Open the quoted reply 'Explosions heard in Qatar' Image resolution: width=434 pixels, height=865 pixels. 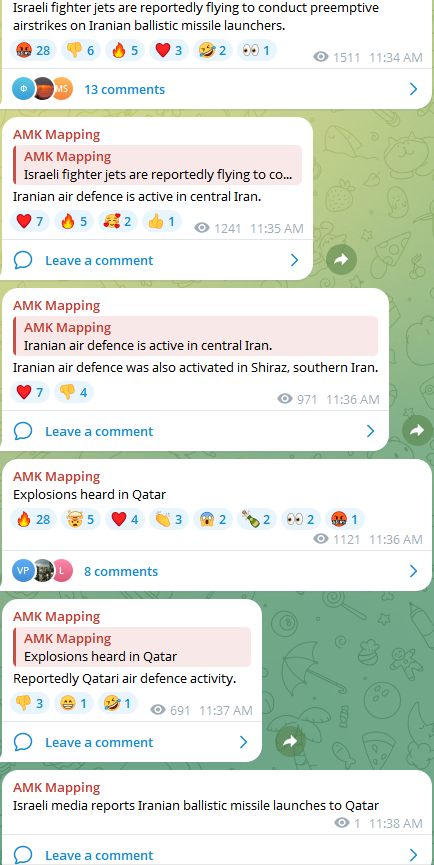132,647
